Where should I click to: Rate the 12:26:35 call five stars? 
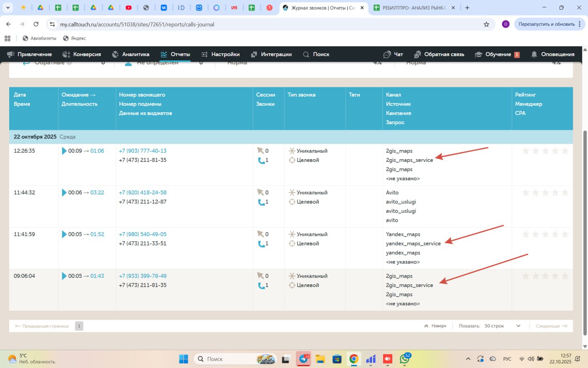coord(565,151)
